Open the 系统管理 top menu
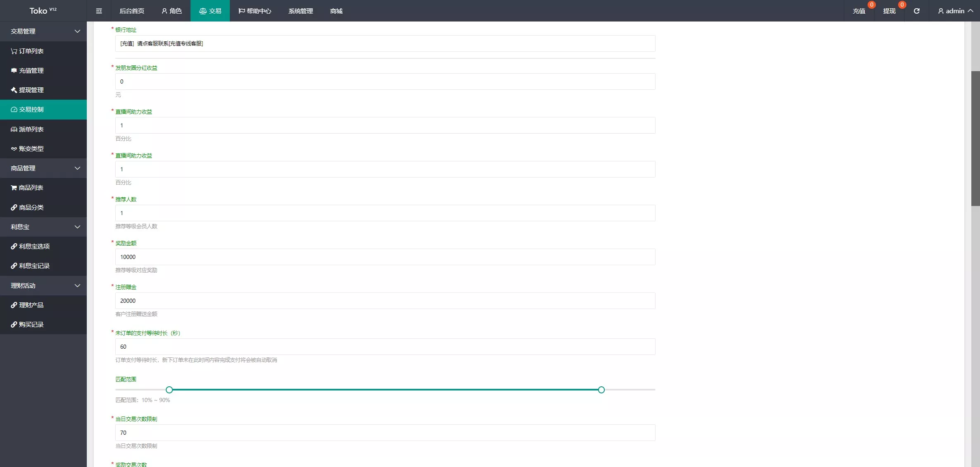Screen dimensions: 980x467 point(300,11)
